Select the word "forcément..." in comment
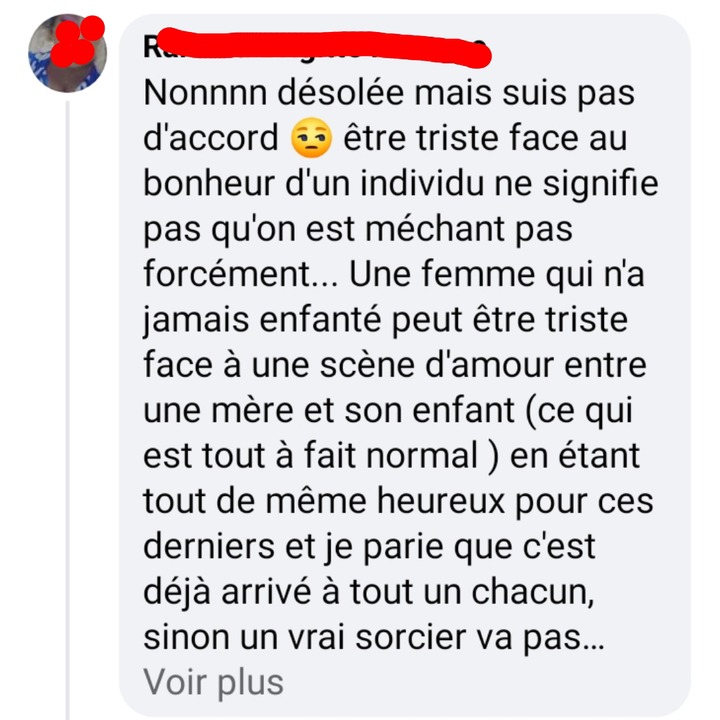The image size is (720, 720). [x=240, y=274]
